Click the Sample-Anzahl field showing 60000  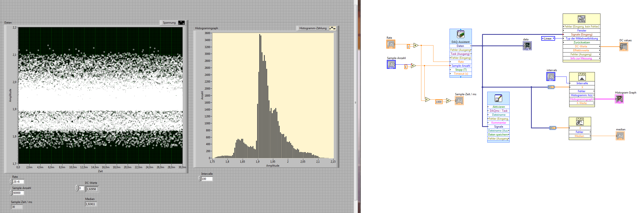coord(18,193)
